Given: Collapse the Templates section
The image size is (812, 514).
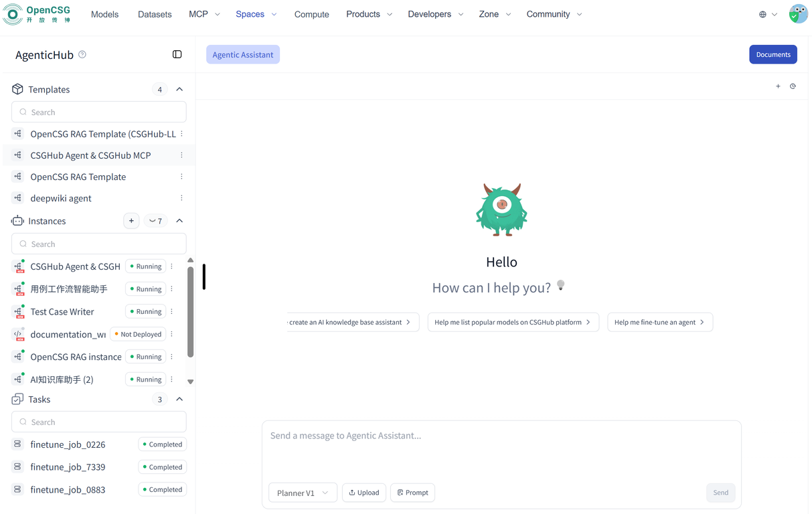Looking at the screenshot, I should (x=179, y=89).
